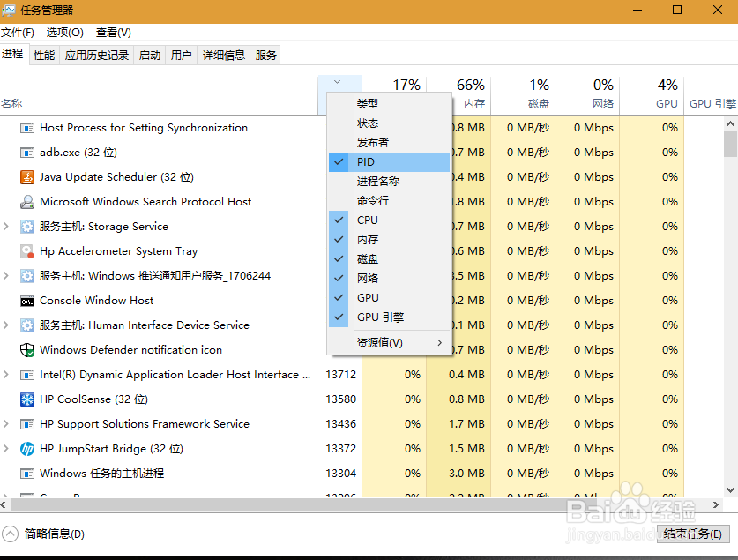738x560 pixels.
Task: Open the 资源值(V) submenu
Action: click(389, 342)
